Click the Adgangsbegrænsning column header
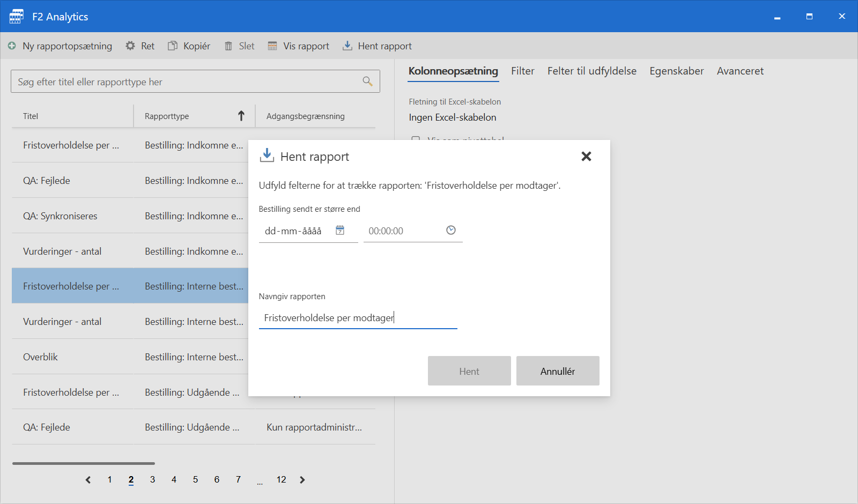 point(315,116)
